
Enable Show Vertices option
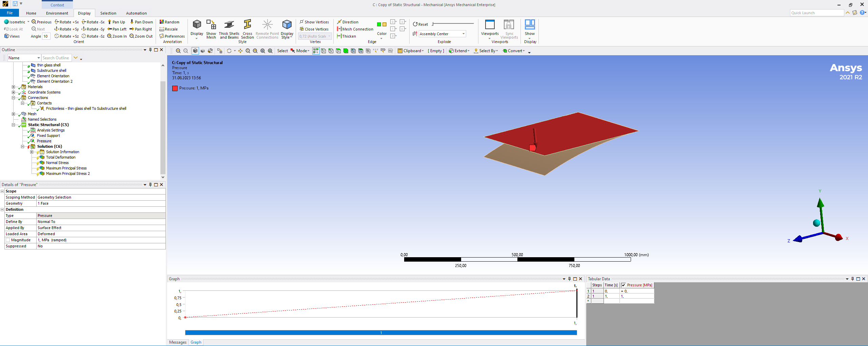314,22
